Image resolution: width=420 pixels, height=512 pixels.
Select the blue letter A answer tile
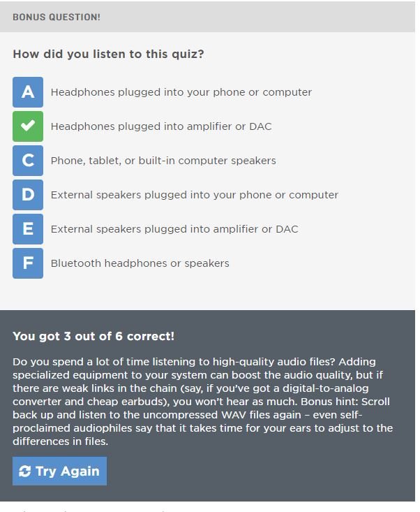coord(28,92)
